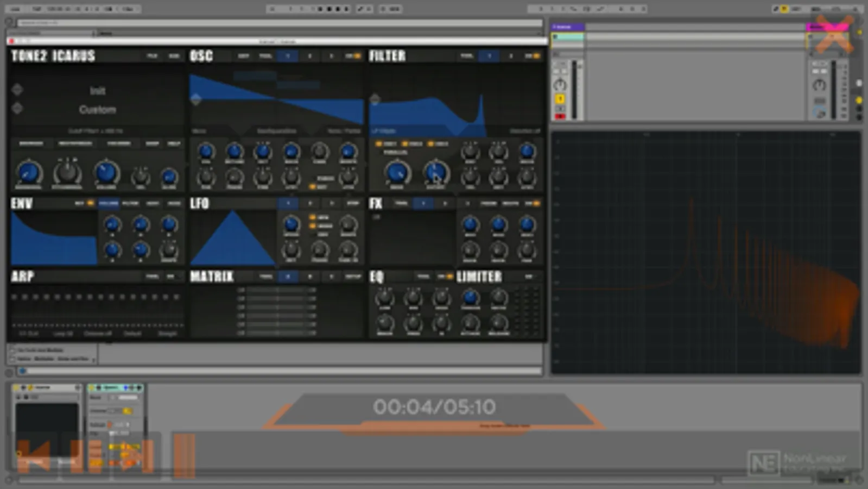Toggle the KEY switch in ENV header
Image resolution: width=868 pixels, height=489 pixels.
pos(85,203)
